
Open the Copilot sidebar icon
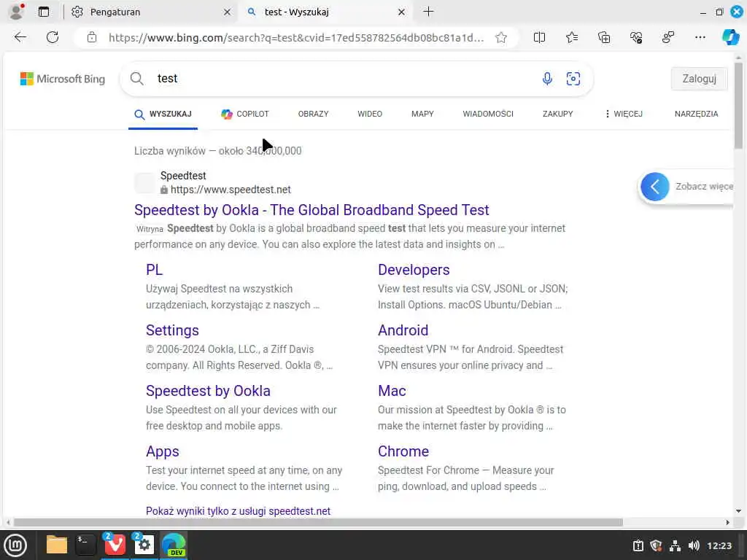click(730, 37)
